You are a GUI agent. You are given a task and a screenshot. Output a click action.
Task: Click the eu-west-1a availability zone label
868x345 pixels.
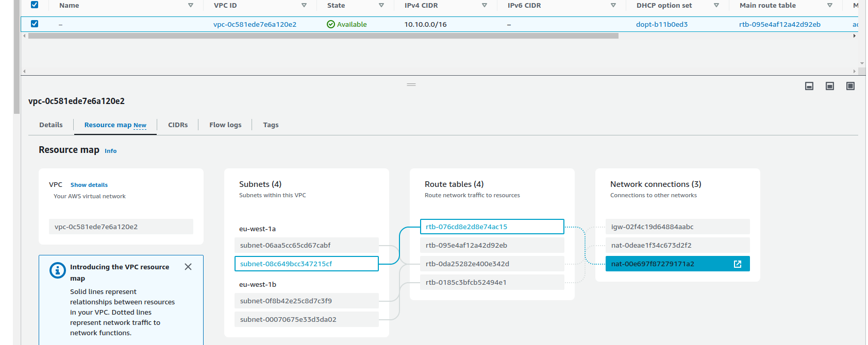[257, 229]
